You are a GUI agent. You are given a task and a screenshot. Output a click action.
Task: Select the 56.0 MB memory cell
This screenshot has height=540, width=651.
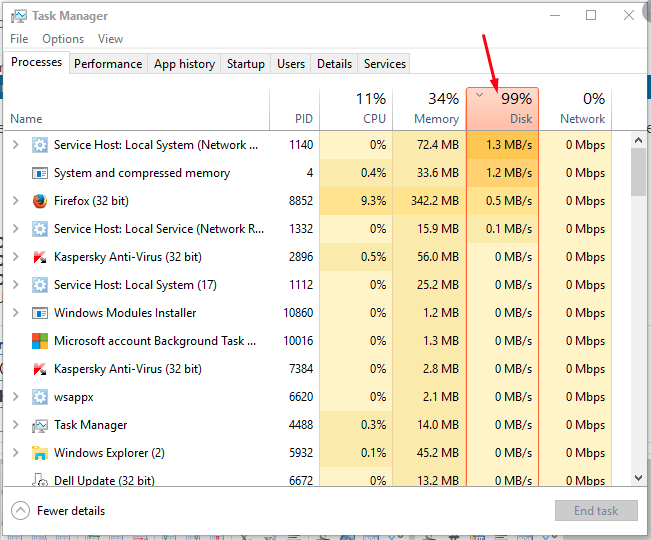(x=429, y=257)
